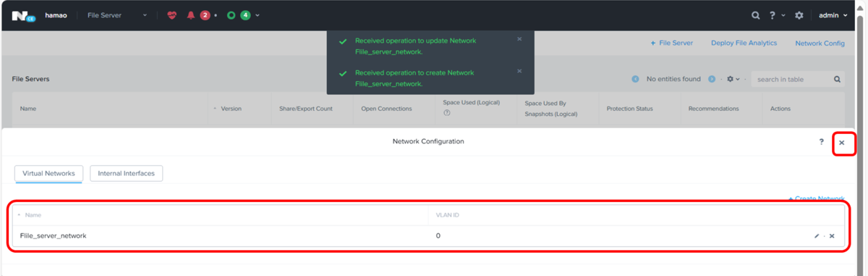Click Space Used By Snapshots column header
The width and height of the screenshot is (868, 276).
(551, 109)
